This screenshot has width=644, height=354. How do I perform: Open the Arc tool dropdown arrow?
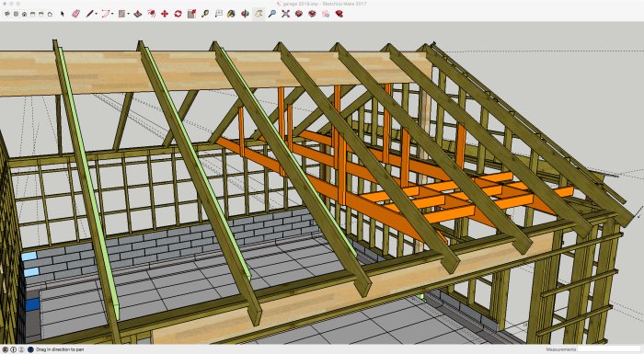[112, 15]
